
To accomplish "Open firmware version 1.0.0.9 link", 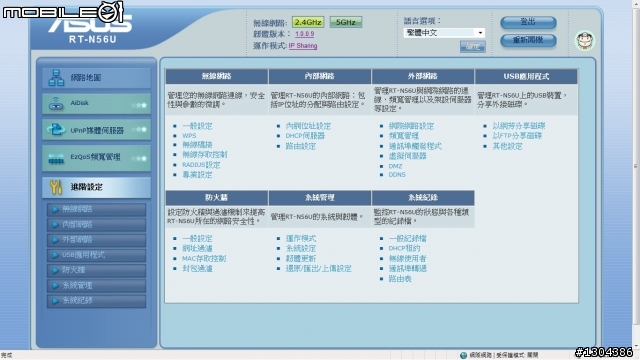I will [304, 34].
